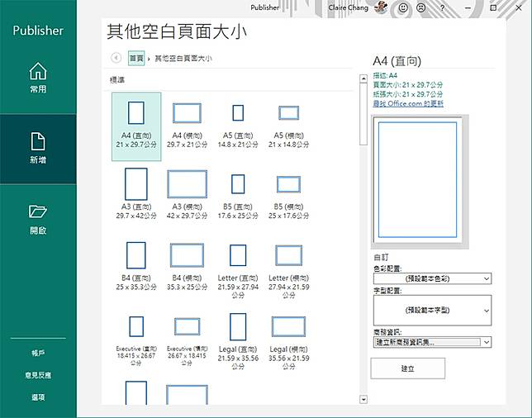This screenshot has height=418, width=532.
Task: Open the 字型配置 font scheme dropdown
Action: tap(432, 310)
